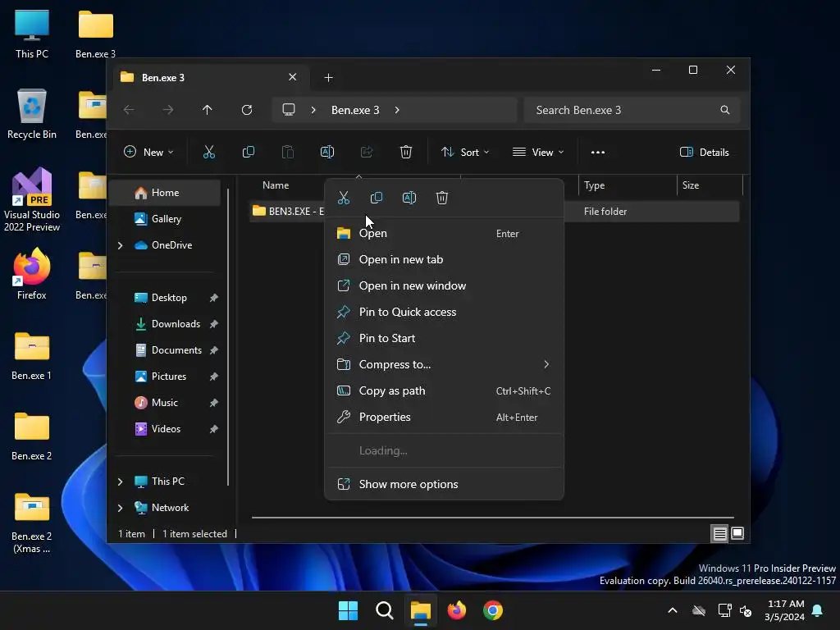
Task: Choose Properties from the context menu
Action: [x=444, y=417]
